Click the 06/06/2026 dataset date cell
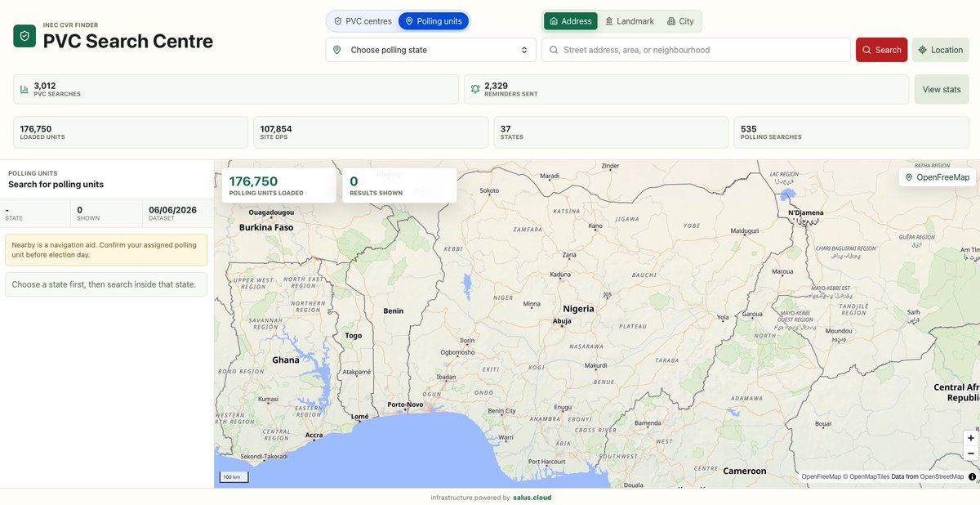 (178, 213)
